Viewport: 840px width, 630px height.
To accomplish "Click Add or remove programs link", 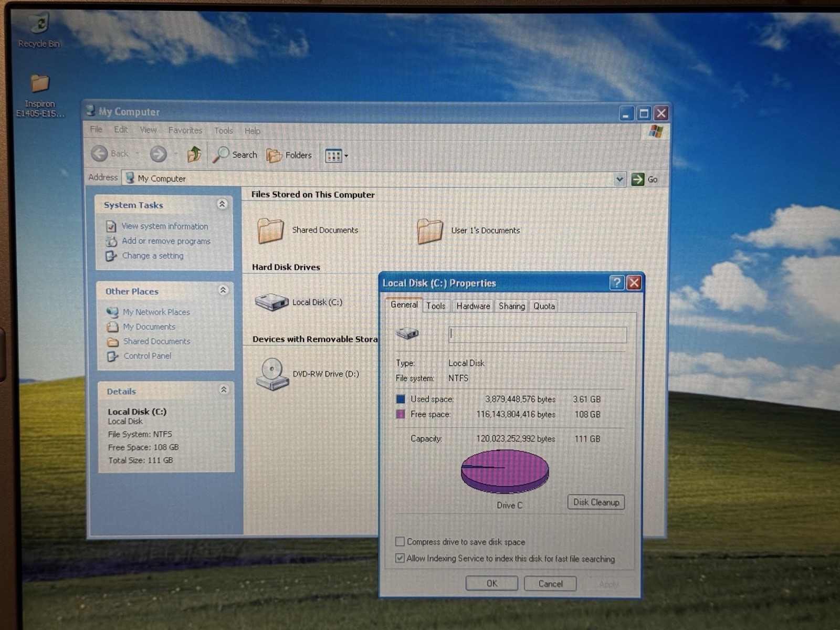I will [x=166, y=241].
